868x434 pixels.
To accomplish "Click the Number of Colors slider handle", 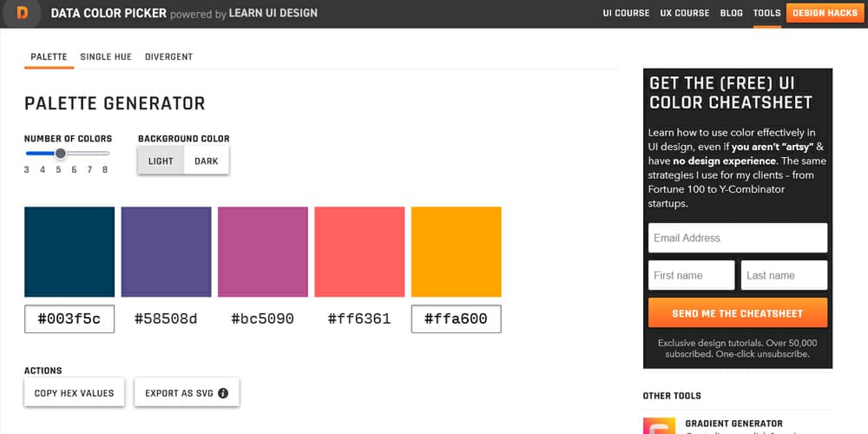I will [61, 154].
